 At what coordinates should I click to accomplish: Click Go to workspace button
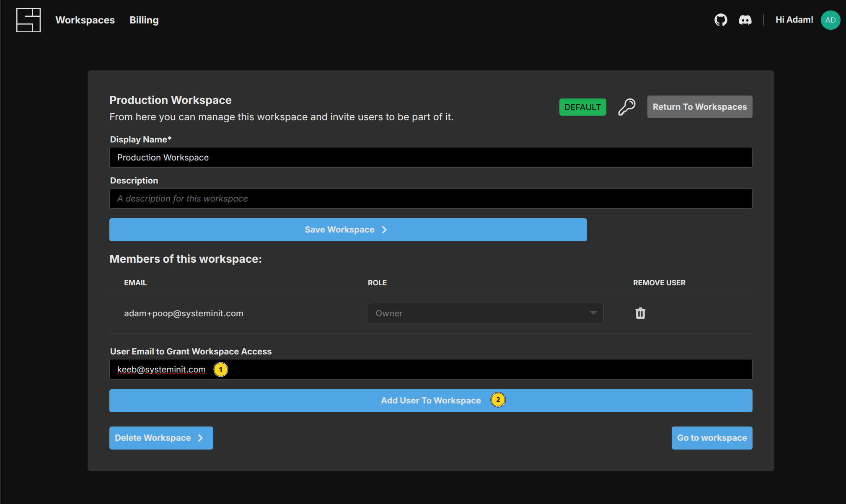pos(711,438)
